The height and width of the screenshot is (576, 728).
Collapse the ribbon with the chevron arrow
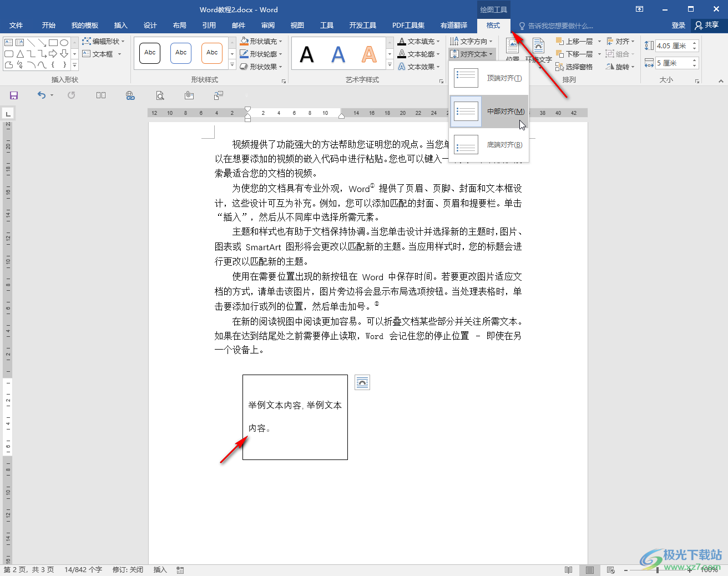tap(721, 81)
